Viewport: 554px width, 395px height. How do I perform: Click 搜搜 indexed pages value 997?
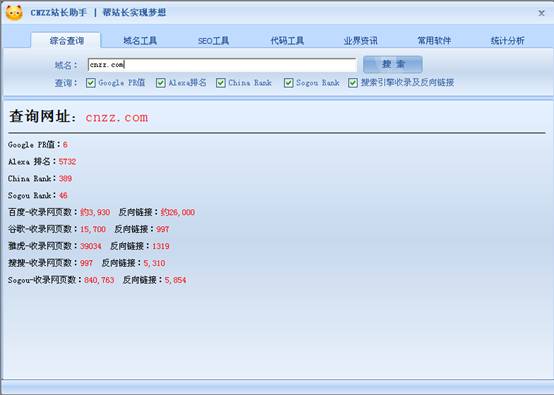pos(86,263)
